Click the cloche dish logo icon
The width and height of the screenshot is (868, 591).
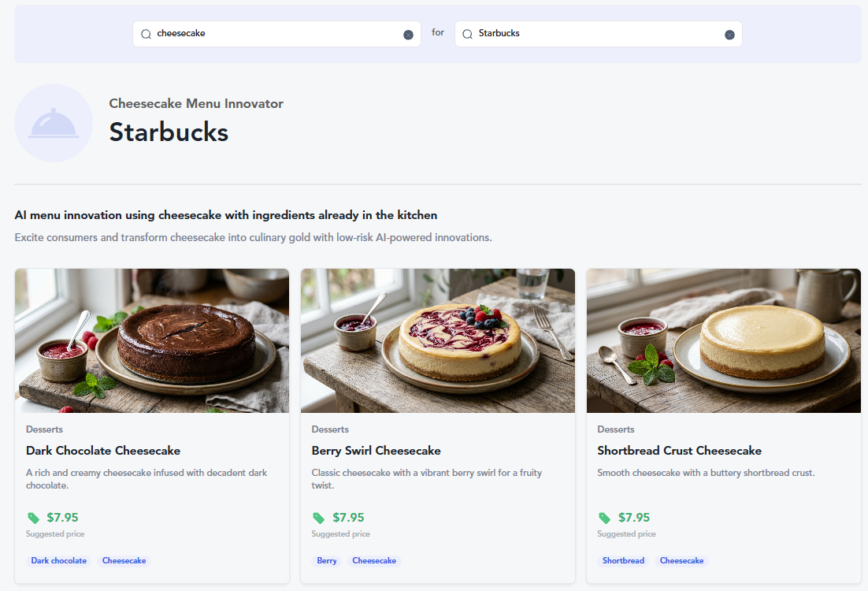(x=54, y=123)
